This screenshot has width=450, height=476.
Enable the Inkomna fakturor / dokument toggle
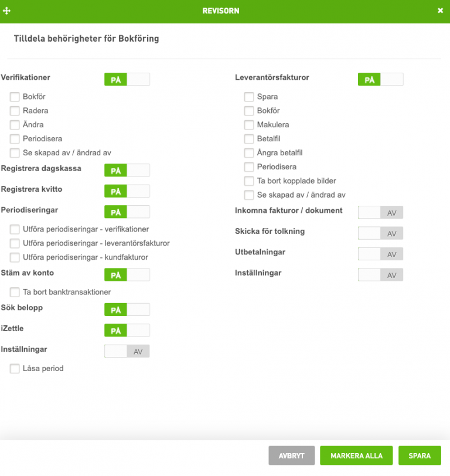click(380, 212)
